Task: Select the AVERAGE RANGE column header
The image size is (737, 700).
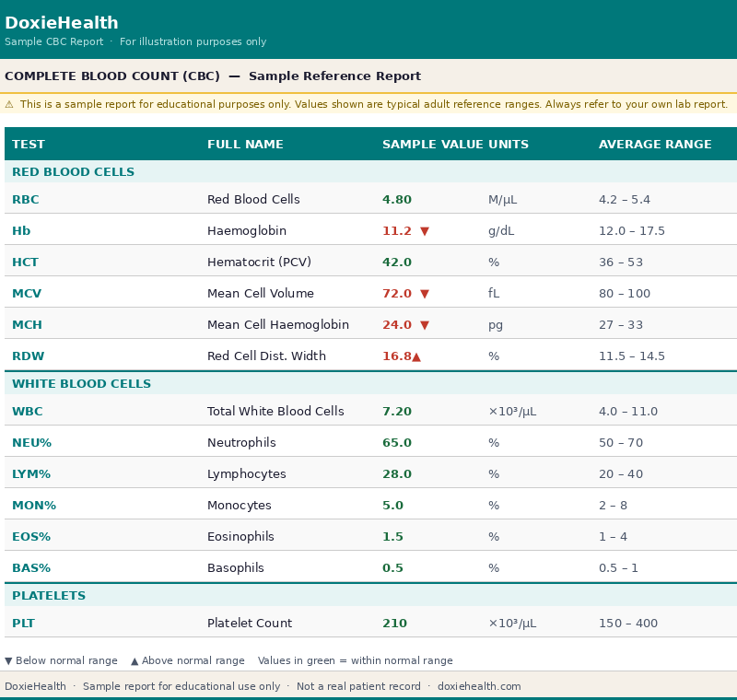Action: tap(656, 144)
